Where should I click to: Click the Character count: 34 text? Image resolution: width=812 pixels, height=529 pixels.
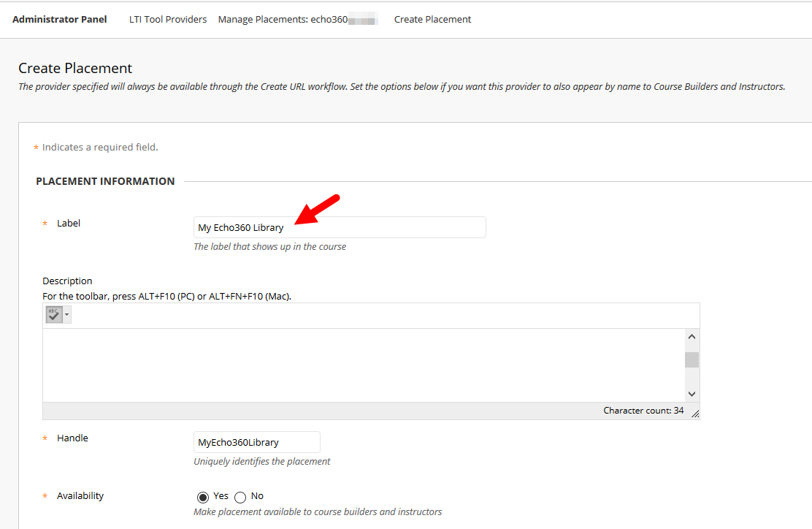(x=643, y=411)
